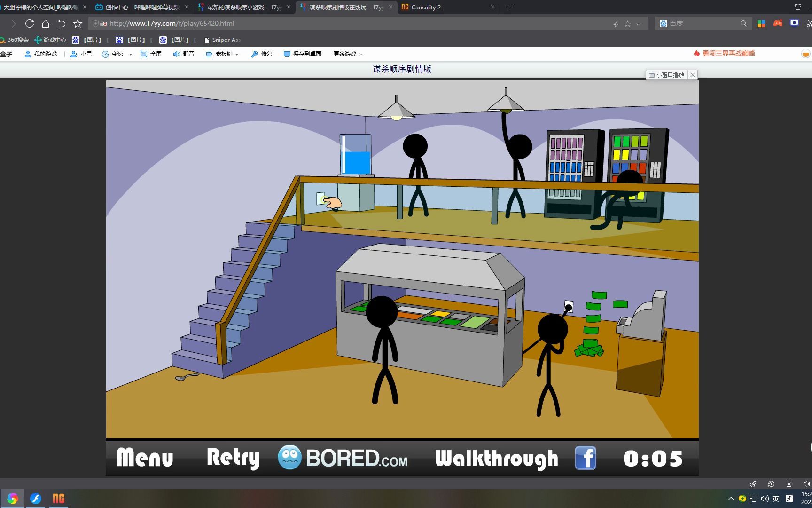
Task: Mute the game with 静音 toggle
Action: pyautogui.click(x=184, y=54)
